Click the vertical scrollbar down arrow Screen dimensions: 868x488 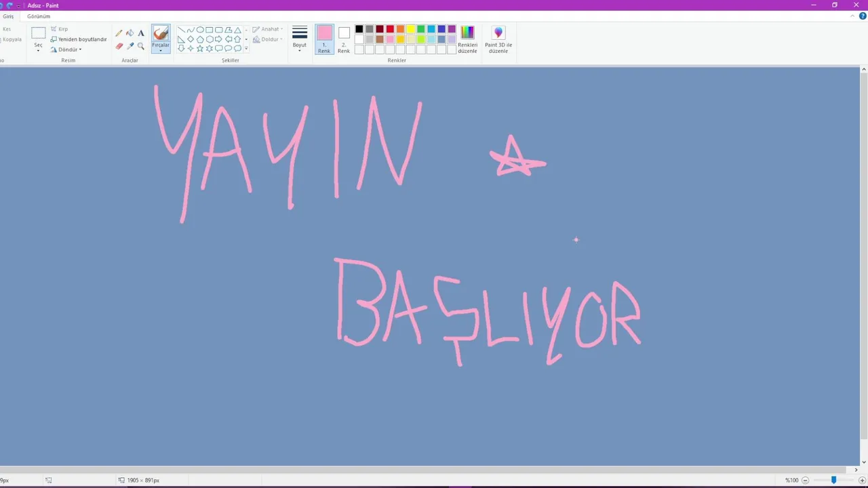[863, 462]
